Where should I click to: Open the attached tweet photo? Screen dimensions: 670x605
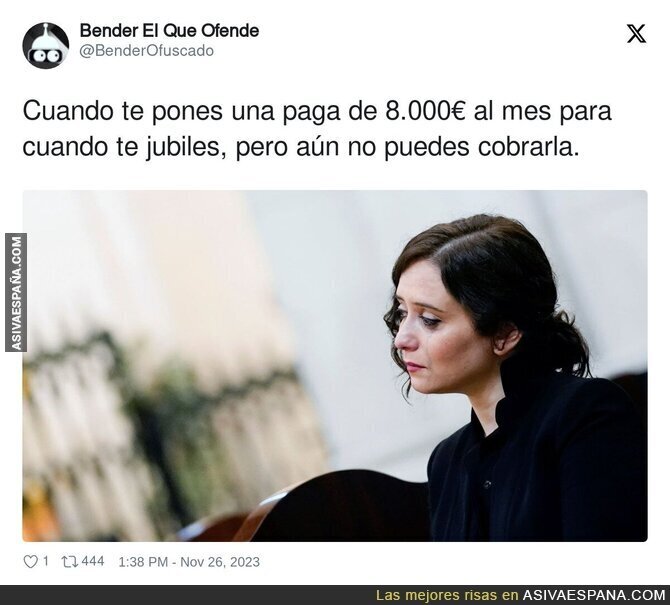coord(335,366)
